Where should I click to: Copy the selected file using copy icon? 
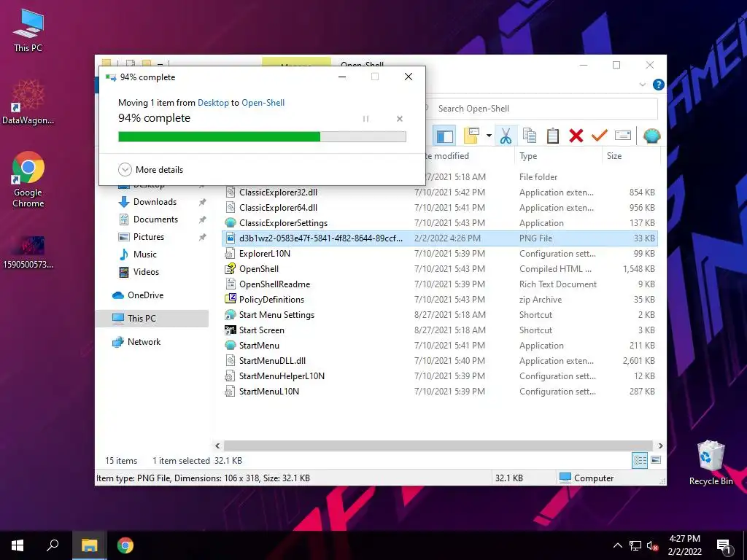530,136
